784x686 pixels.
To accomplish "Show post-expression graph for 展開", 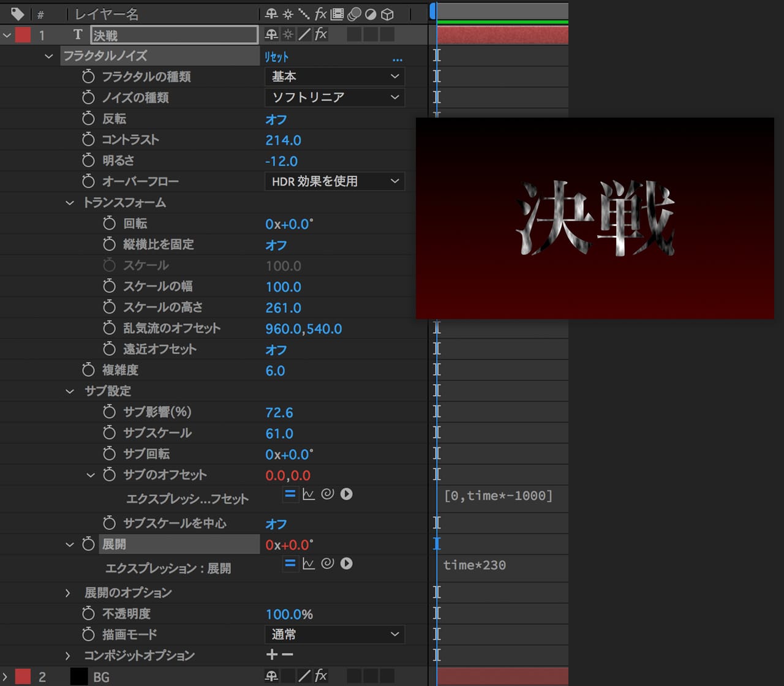I will [x=309, y=563].
